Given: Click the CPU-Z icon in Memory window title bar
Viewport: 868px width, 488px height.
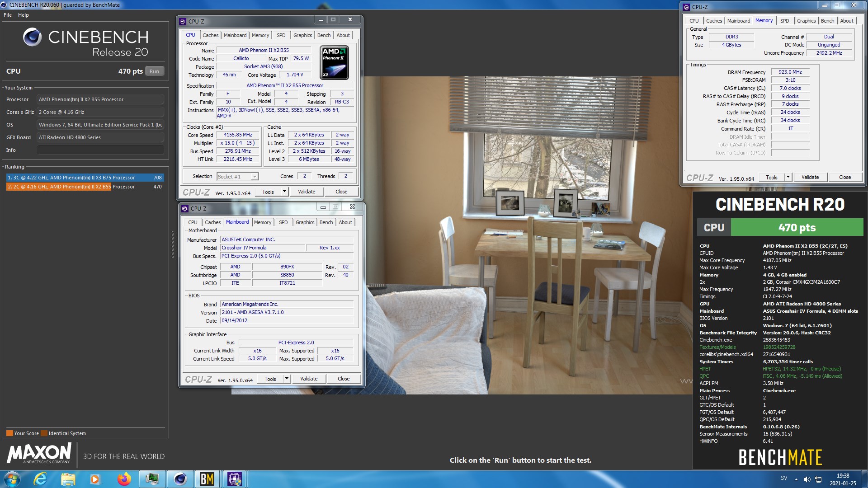Looking at the screenshot, I should pyautogui.click(x=686, y=7).
